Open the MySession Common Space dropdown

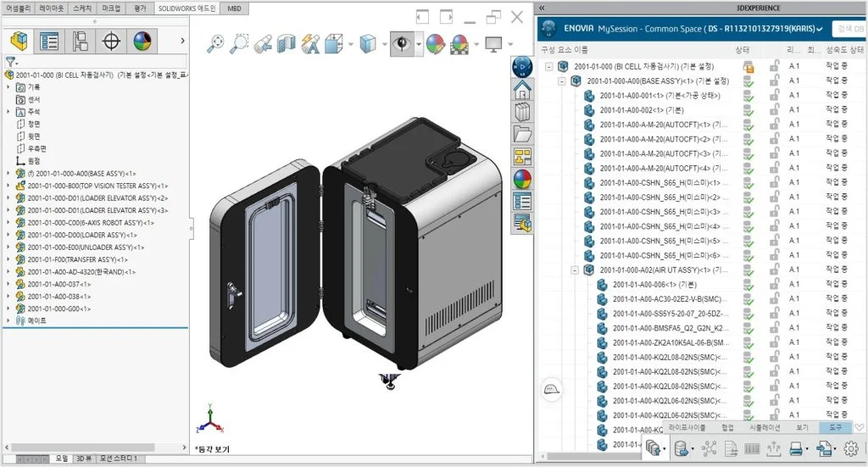point(820,29)
